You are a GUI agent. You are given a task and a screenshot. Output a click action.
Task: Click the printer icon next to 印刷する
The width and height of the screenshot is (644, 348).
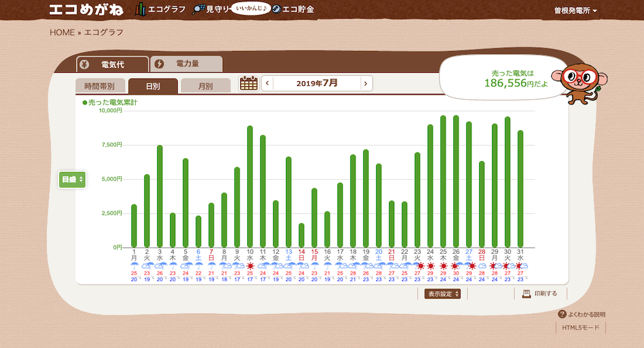[x=526, y=294]
